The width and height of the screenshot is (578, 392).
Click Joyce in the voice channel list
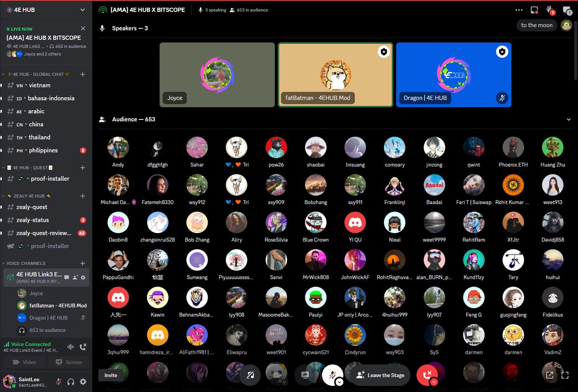click(x=36, y=293)
